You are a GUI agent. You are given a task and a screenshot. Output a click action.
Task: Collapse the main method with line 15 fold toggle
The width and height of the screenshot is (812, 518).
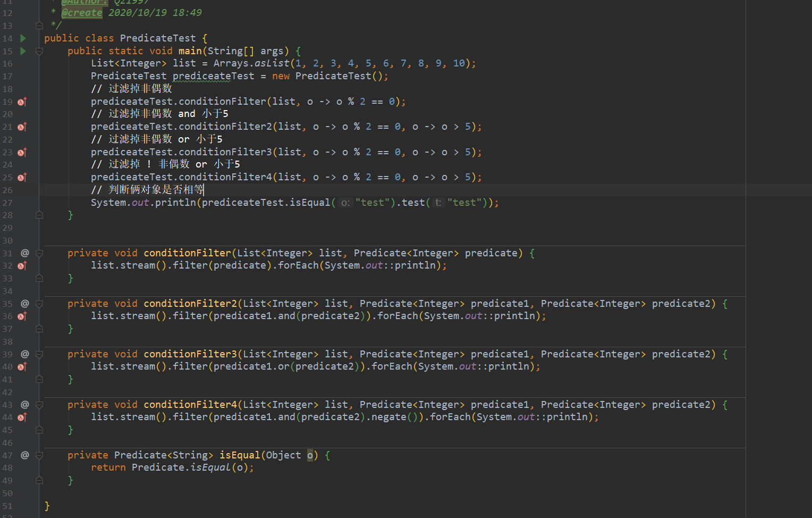pyautogui.click(x=39, y=51)
